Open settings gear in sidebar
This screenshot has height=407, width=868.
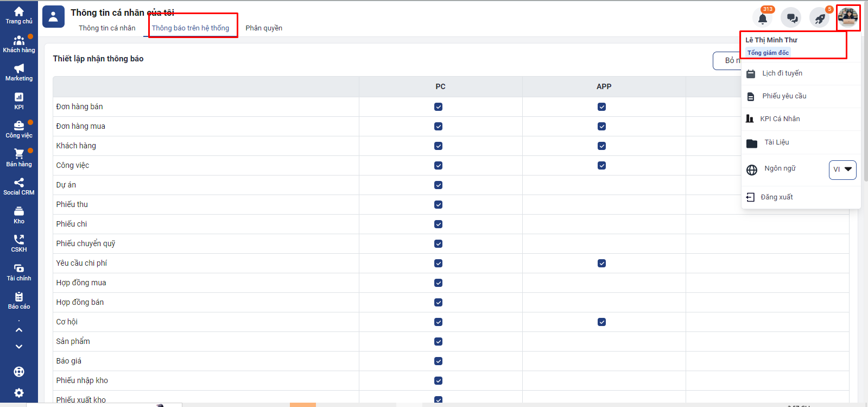click(x=19, y=393)
